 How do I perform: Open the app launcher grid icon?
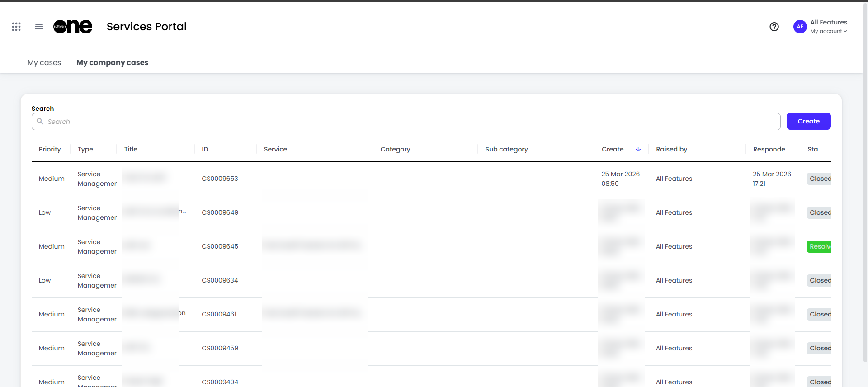coord(16,27)
